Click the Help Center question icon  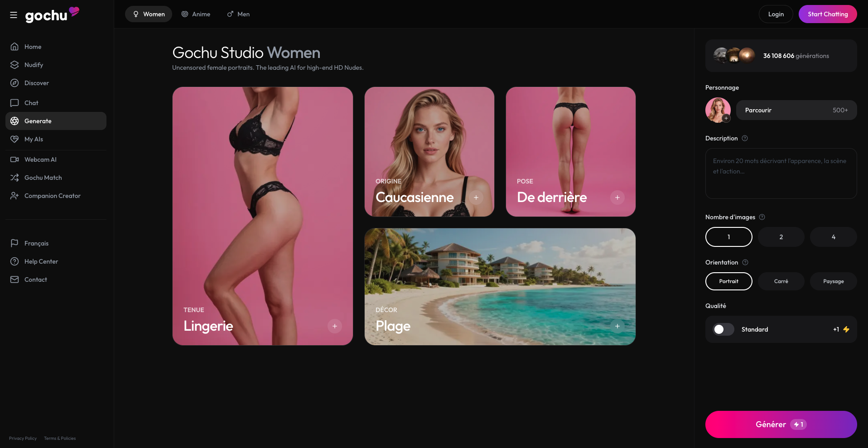[14, 261]
